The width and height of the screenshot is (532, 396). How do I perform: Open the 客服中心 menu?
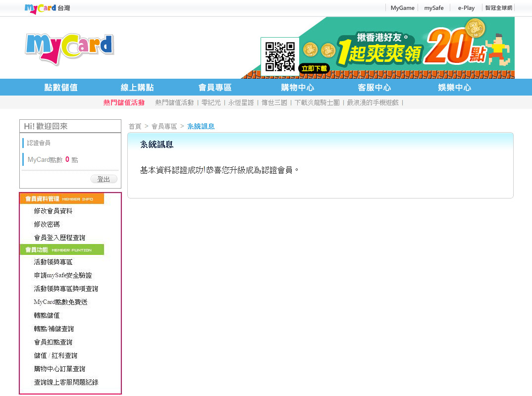[x=374, y=88]
